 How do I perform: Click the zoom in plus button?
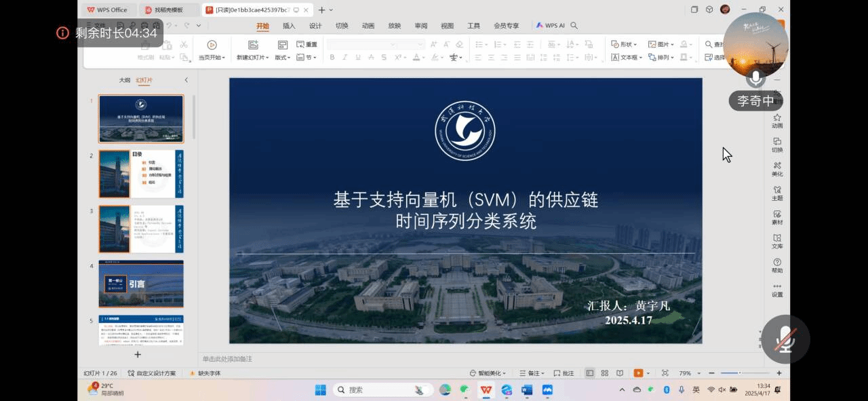click(x=778, y=373)
